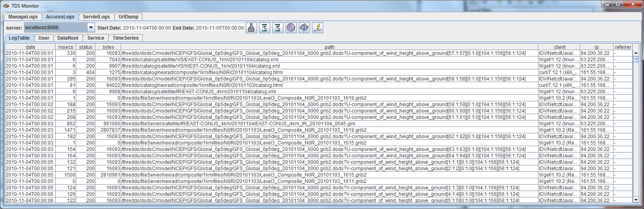Click the refresh arrows icon
644x209 pixels.
coord(304,28)
